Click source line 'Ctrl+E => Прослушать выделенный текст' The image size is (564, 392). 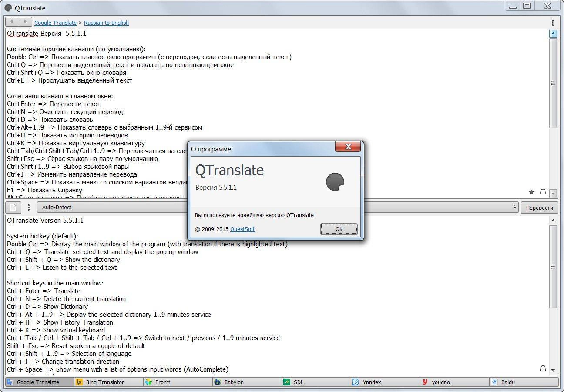click(x=70, y=80)
